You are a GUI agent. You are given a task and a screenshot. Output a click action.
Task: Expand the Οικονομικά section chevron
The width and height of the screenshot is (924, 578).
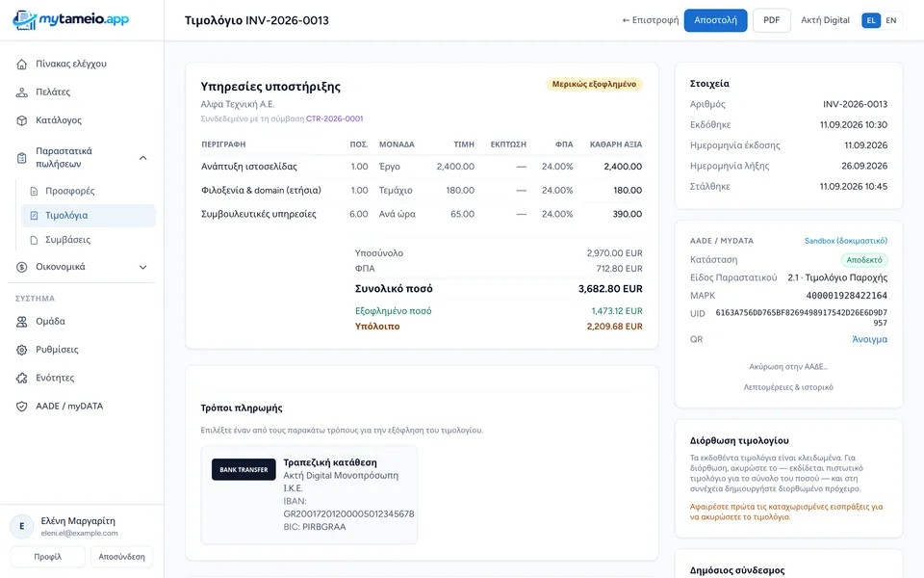(142, 267)
